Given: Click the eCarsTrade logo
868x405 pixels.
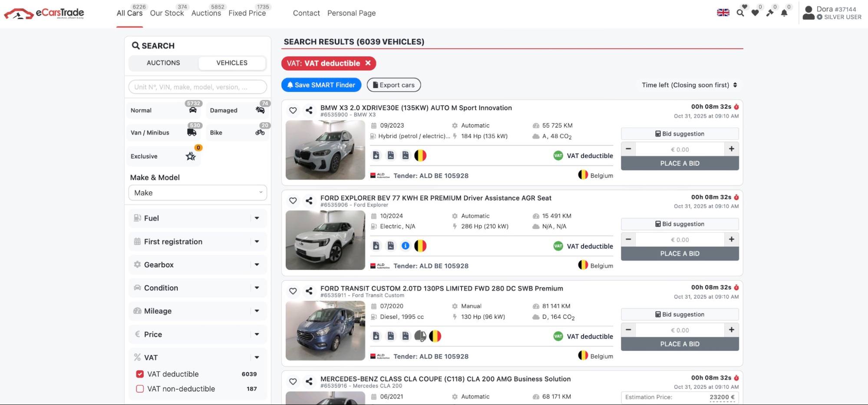Looking at the screenshot, I should click(x=44, y=13).
